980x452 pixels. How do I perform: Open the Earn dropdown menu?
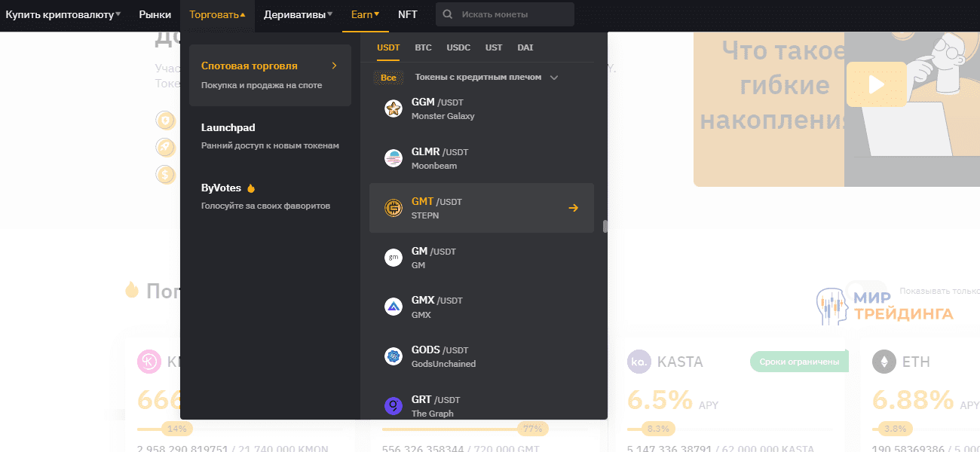365,14
